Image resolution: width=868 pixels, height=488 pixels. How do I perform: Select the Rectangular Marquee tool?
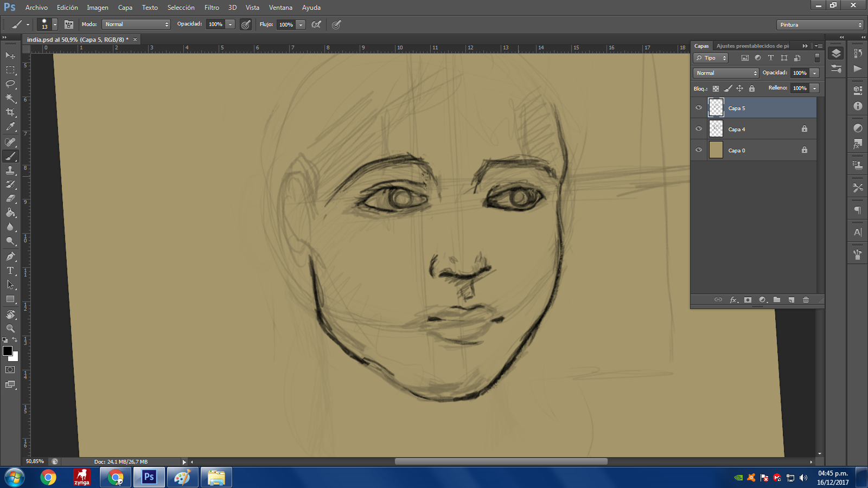[10, 70]
